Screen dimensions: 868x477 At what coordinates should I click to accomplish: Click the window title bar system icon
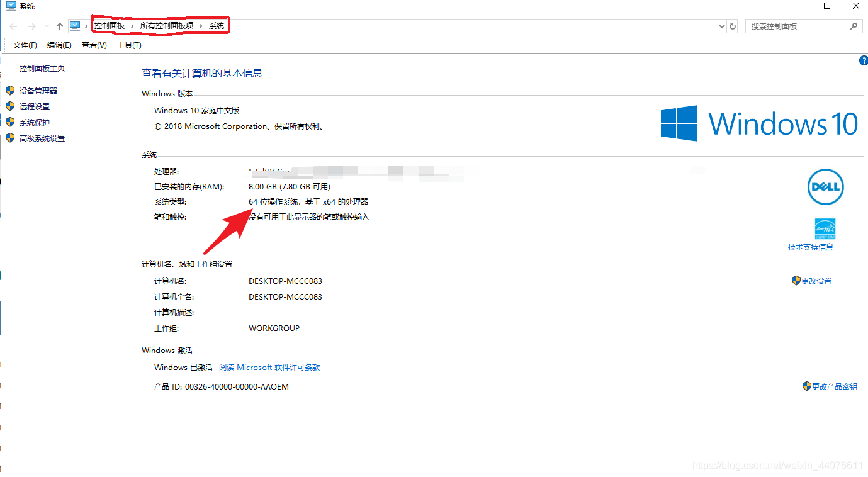11,6
